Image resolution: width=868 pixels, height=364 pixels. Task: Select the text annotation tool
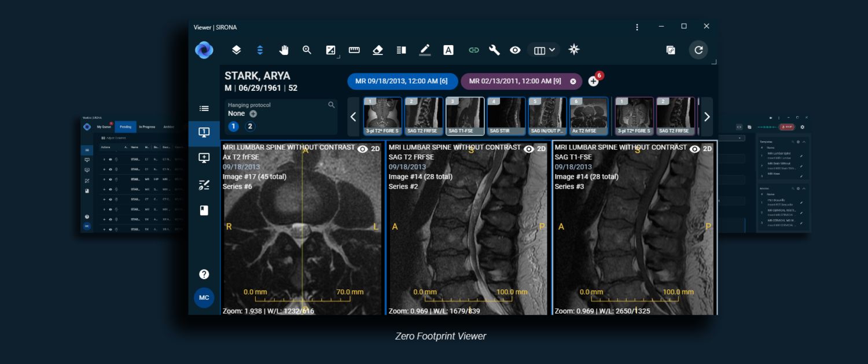pyautogui.click(x=448, y=50)
